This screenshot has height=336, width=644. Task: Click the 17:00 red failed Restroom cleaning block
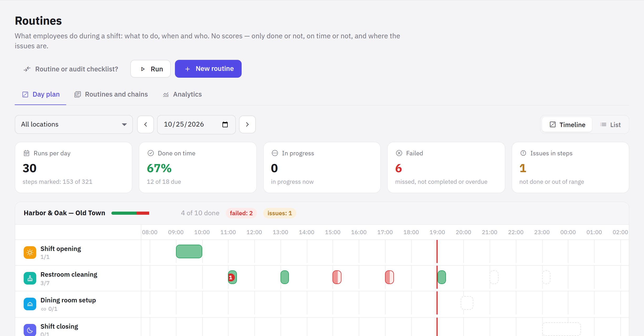click(x=389, y=277)
